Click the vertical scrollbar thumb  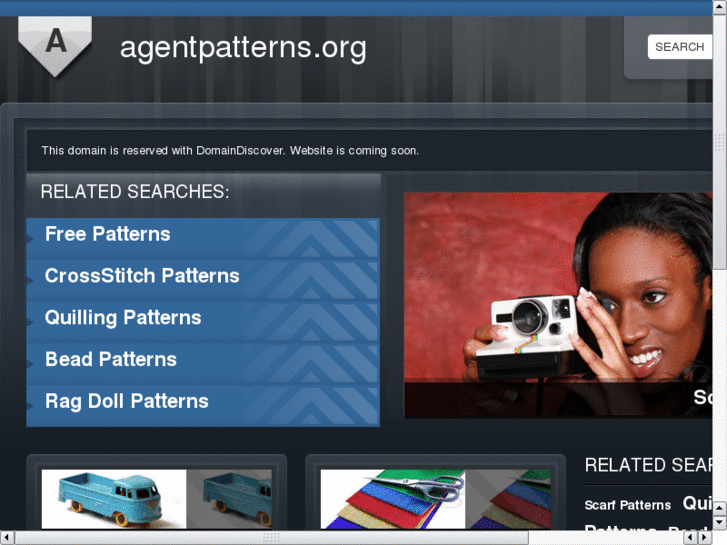point(720,141)
